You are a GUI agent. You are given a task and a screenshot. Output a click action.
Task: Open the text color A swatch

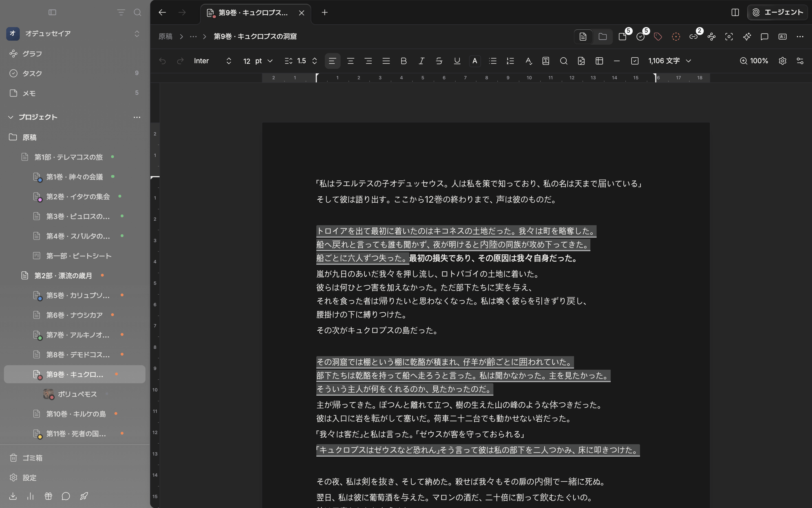click(x=475, y=61)
